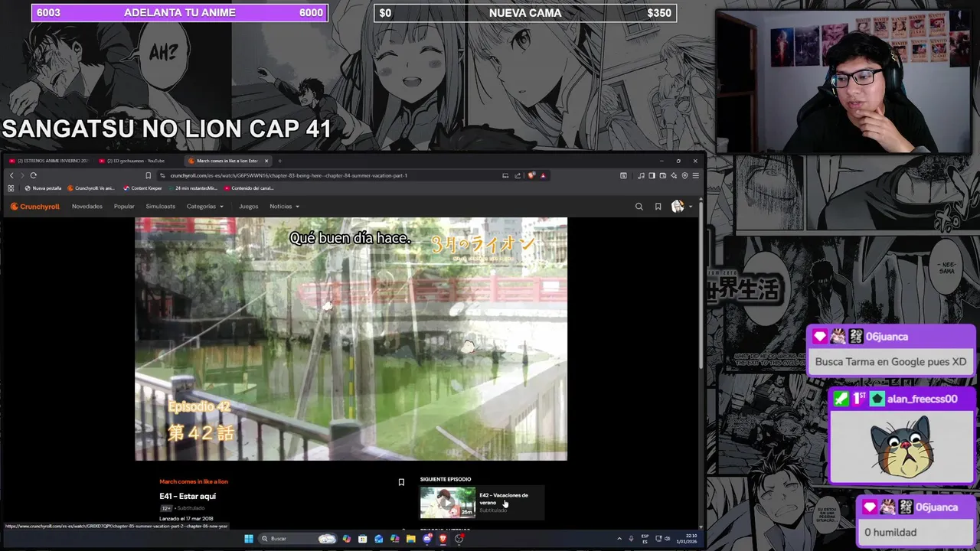Screen dimensions: 980x551
Task: Open the Crunchyroll: Ve ani... bookmark
Action: tap(91, 188)
